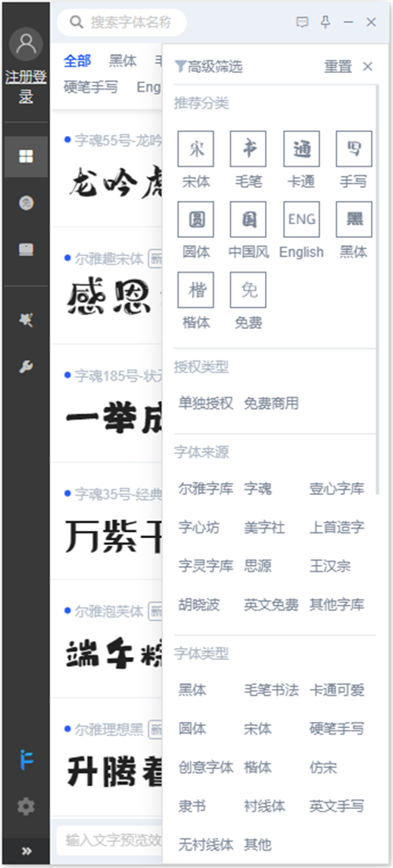Pick 仿宋 font type

pyautogui.click(x=324, y=767)
